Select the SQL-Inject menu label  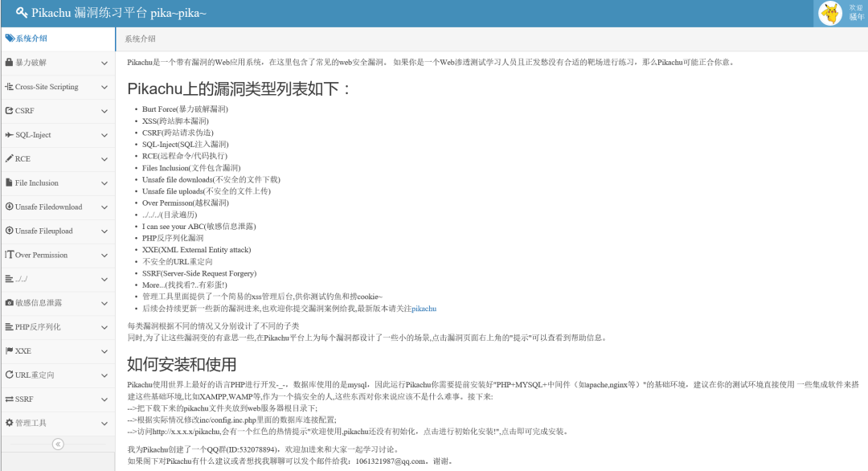click(x=33, y=135)
